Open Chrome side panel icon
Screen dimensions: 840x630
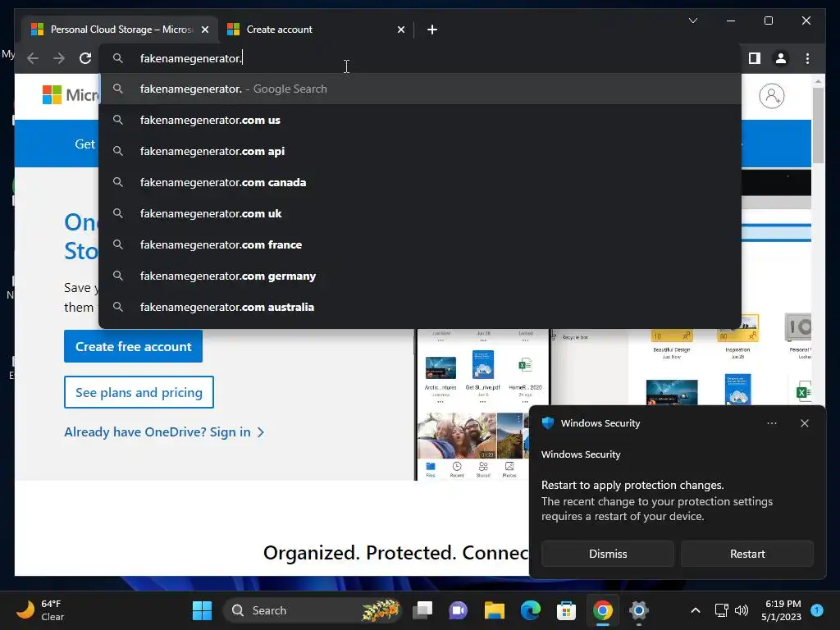(755, 58)
